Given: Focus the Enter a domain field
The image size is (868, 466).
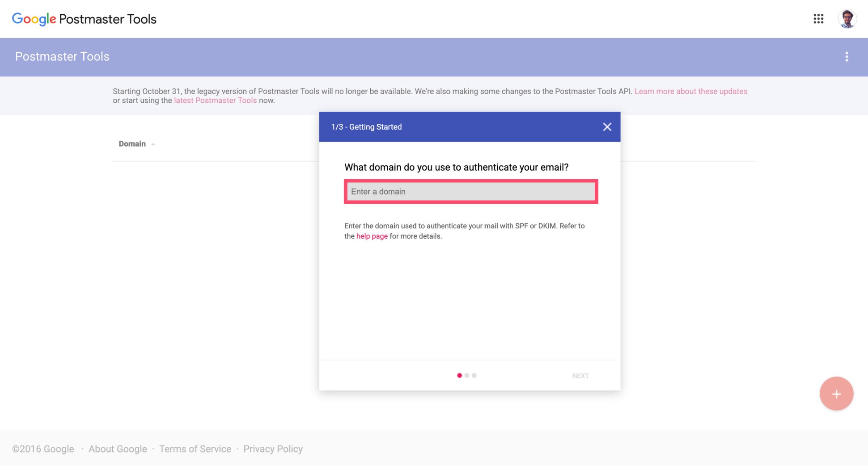Looking at the screenshot, I should (471, 192).
